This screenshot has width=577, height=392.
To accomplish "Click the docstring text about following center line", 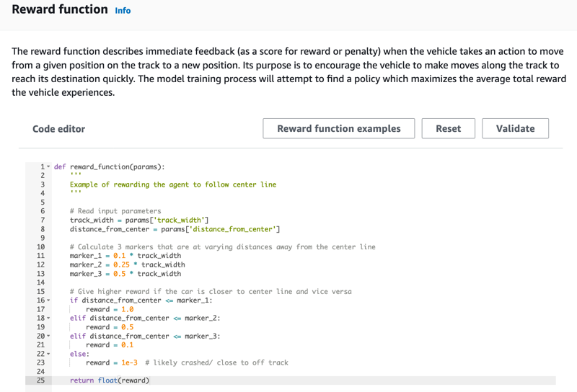I will tap(173, 184).
